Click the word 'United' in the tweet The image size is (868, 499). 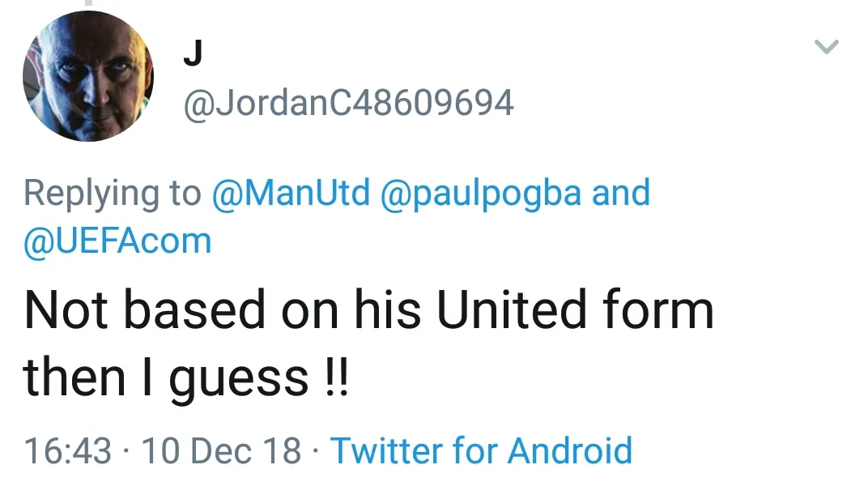[x=511, y=310]
